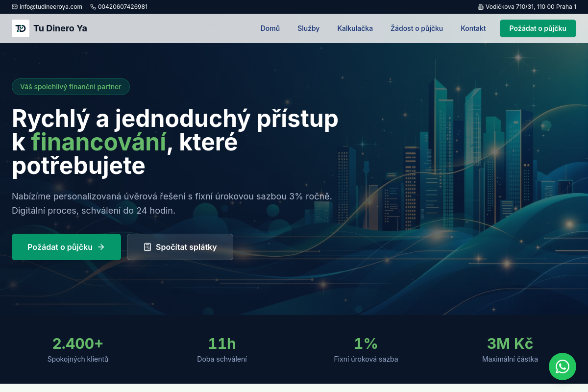Viewport: 588px width, 392px height.
Task: Click the envelope icon beside the email address
Action: tap(15, 7)
